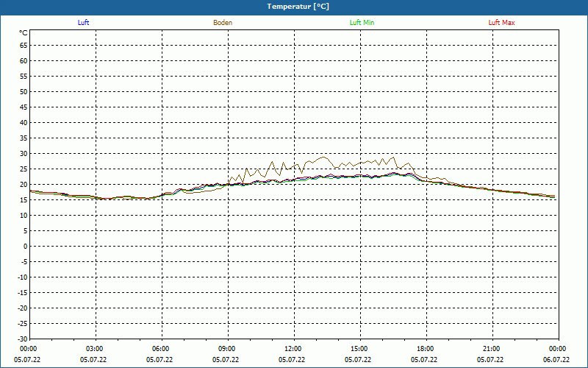Click the -10 y-axis tick label
Image resolution: width=588 pixels, height=368 pixels.
point(23,277)
